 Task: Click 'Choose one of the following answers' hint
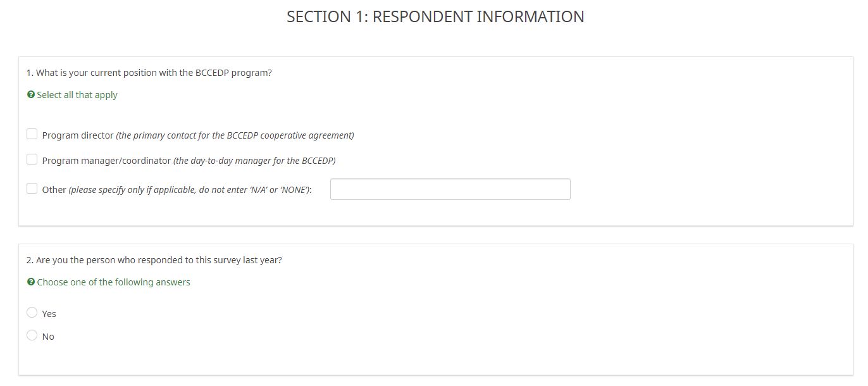pos(113,282)
